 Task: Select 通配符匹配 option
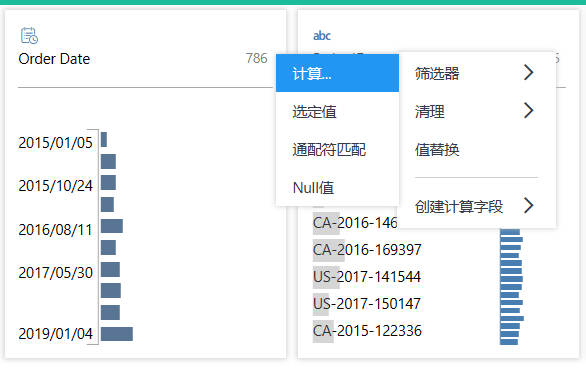[337, 150]
